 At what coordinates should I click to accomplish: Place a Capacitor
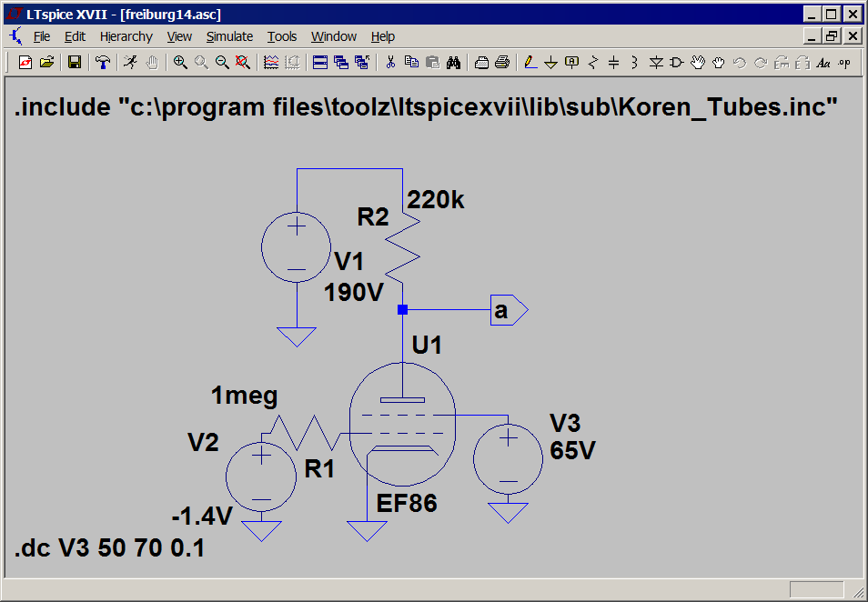pyautogui.click(x=613, y=63)
